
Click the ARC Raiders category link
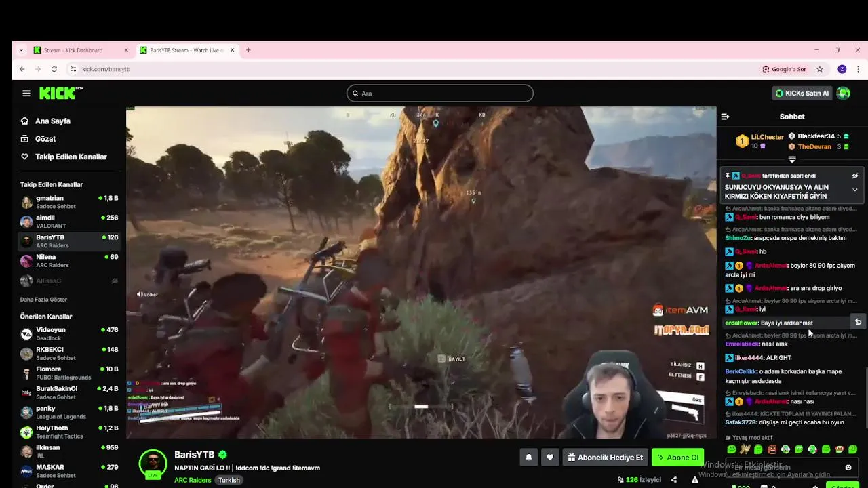point(193,480)
